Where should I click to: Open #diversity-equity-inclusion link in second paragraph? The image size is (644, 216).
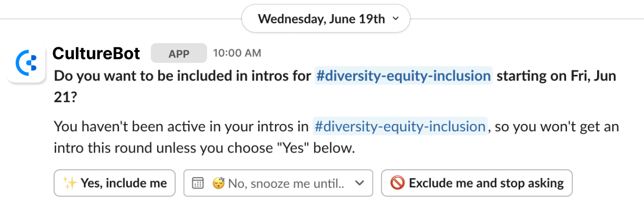tap(400, 127)
